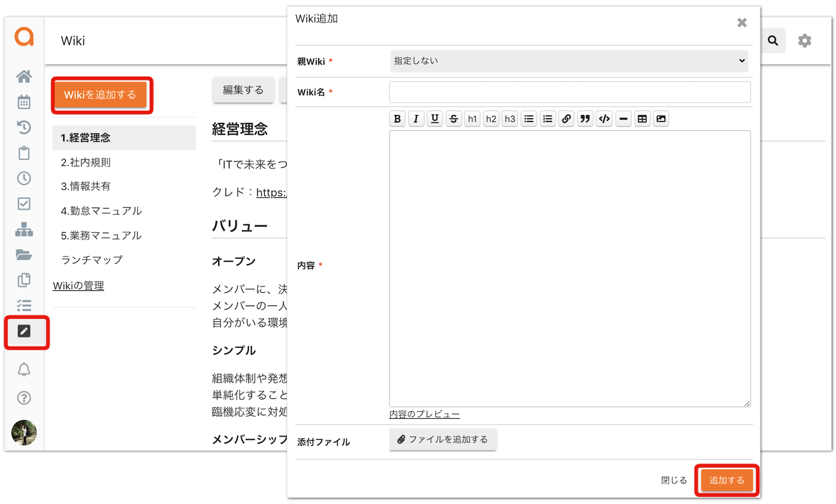Open the user profile avatar

24,433
